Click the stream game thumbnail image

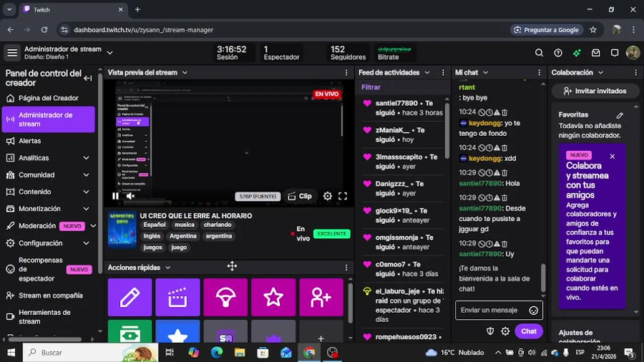point(122,230)
